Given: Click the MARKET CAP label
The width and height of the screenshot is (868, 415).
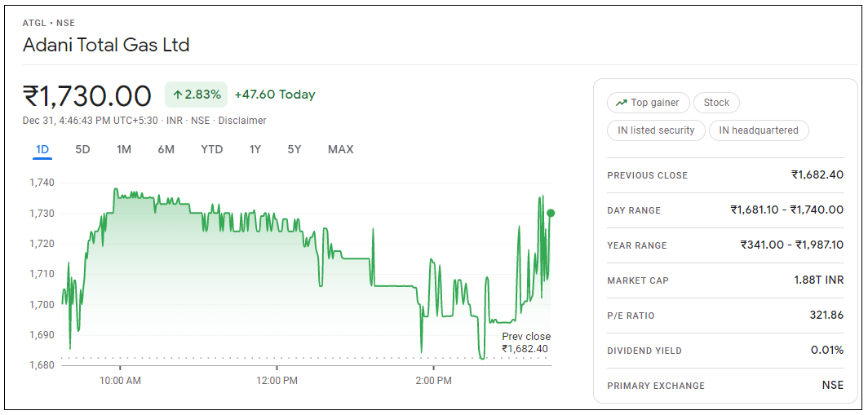Looking at the screenshot, I should point(638,280).
